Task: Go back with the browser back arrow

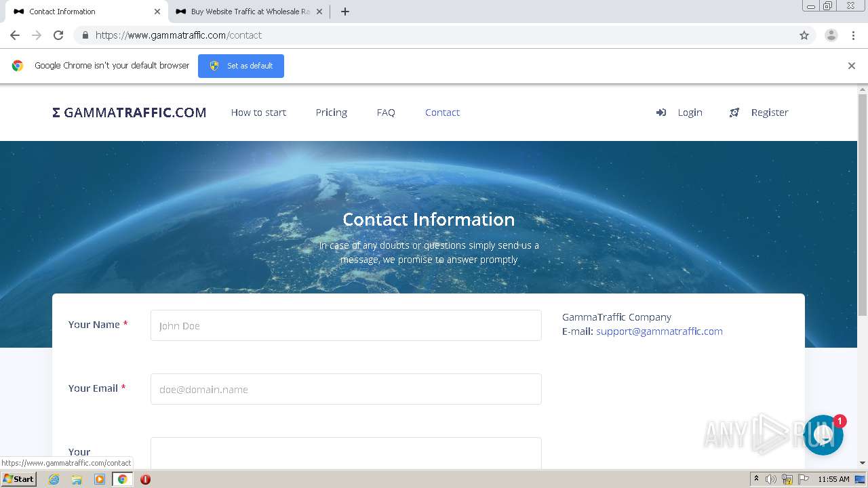Action: [x=15, y=35]
